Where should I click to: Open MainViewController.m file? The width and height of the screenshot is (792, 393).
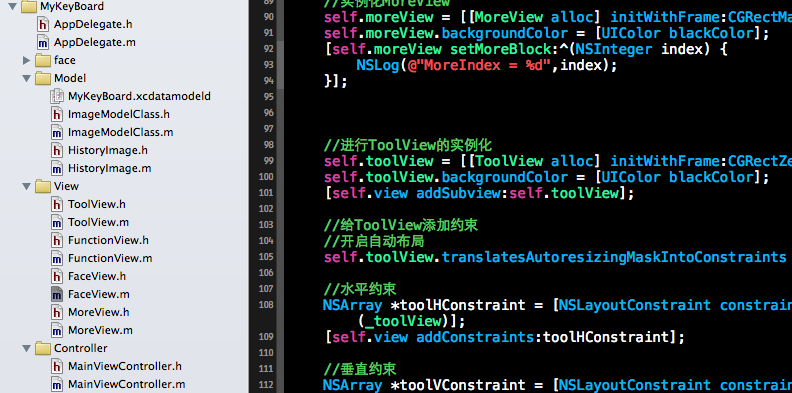(x=126, y=384)
